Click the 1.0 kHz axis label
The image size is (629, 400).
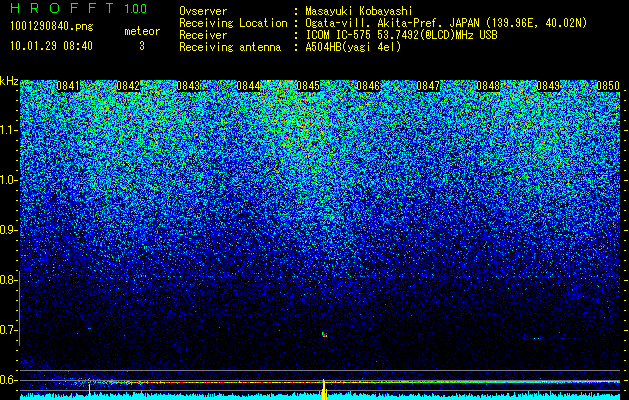point(8,180)
